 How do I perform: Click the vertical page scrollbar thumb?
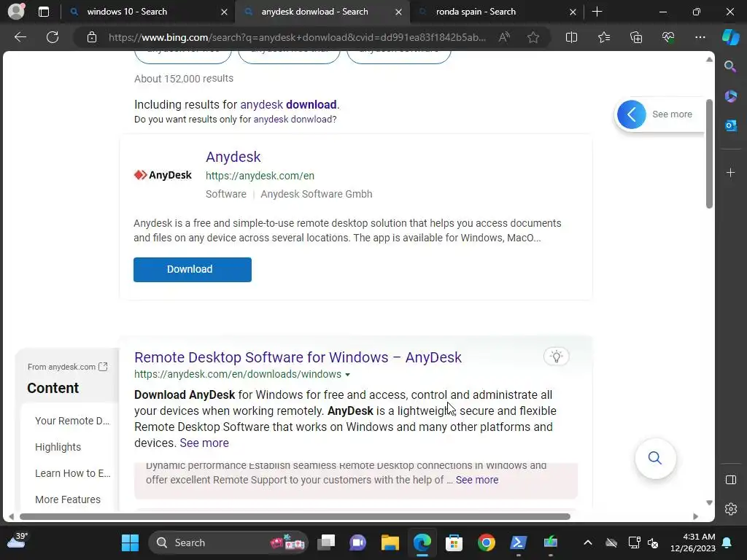tap(709, 154)
